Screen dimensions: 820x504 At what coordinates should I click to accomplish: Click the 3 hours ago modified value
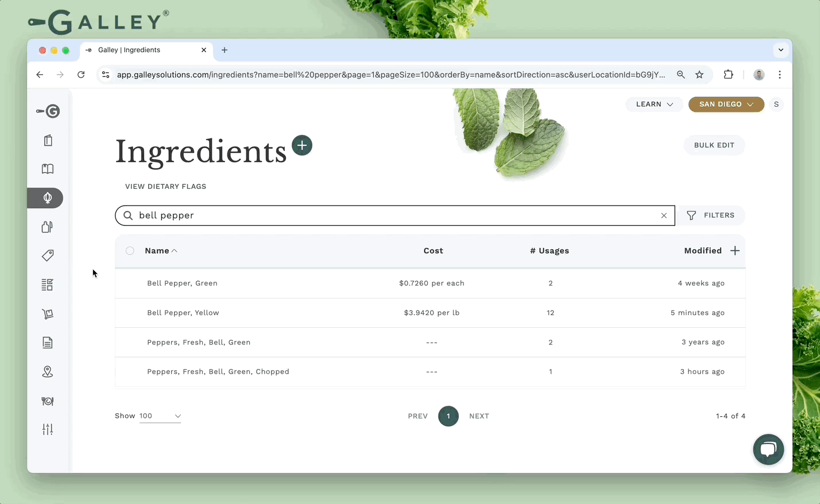[702, 372]
